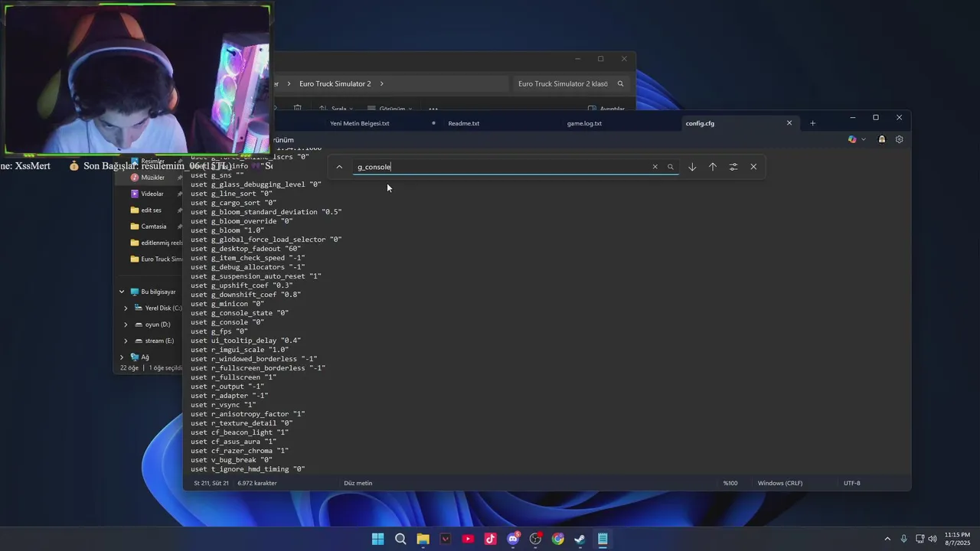Click the Windows (CRLF) line ending indicator

click(780, 483)
